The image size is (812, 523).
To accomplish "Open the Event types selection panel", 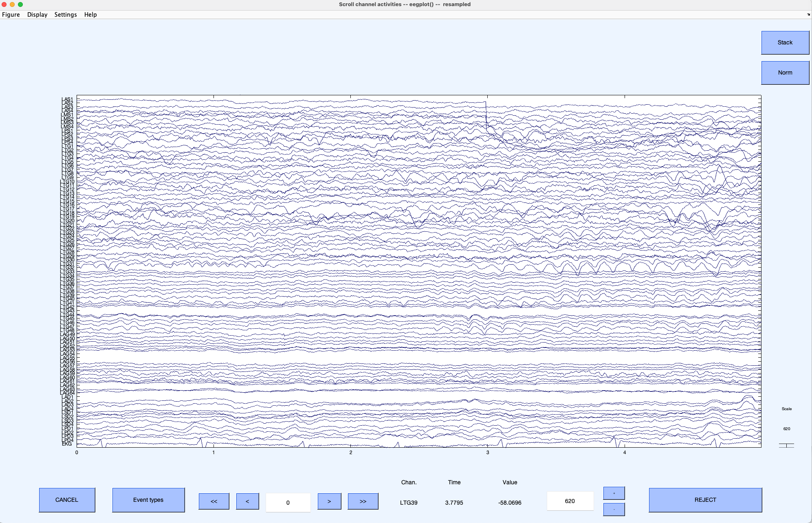I will coord(149,500).
